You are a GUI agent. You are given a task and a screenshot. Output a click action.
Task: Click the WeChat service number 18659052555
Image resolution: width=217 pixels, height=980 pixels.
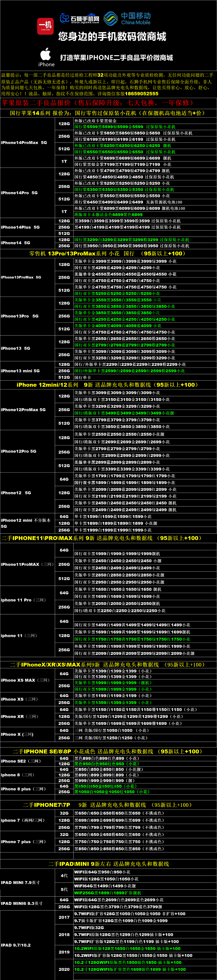(x=142, y=93)
